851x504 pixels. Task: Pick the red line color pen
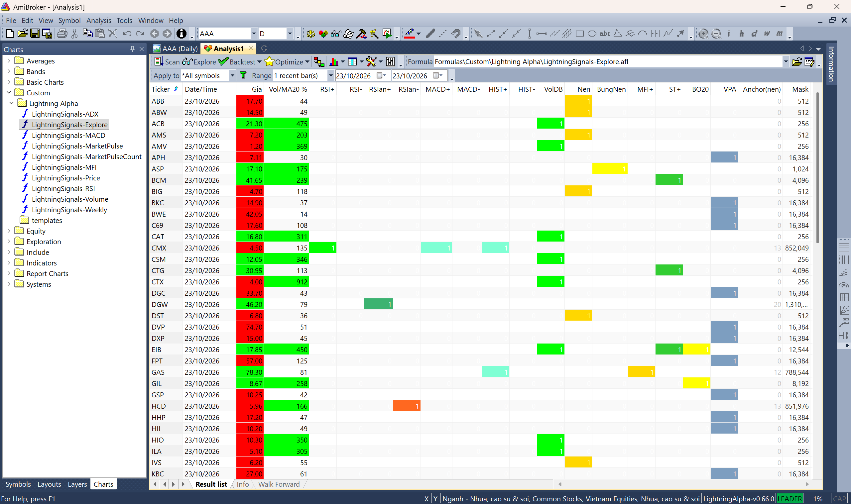(409, 33)
